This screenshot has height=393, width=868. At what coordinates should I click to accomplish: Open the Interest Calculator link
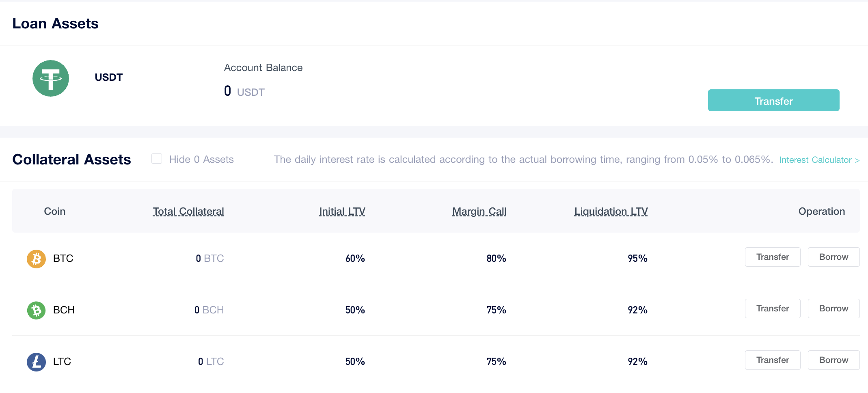[x=819, y=160]
